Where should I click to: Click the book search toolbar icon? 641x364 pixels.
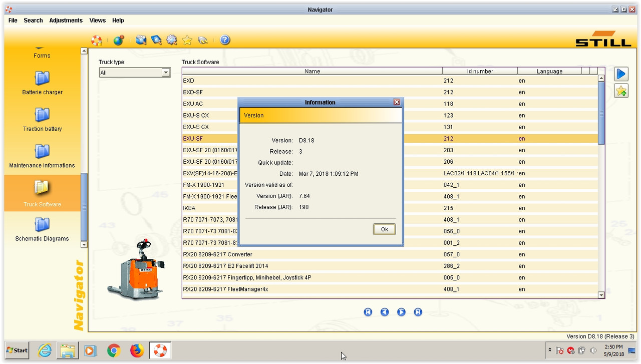(x=156, y=40)
